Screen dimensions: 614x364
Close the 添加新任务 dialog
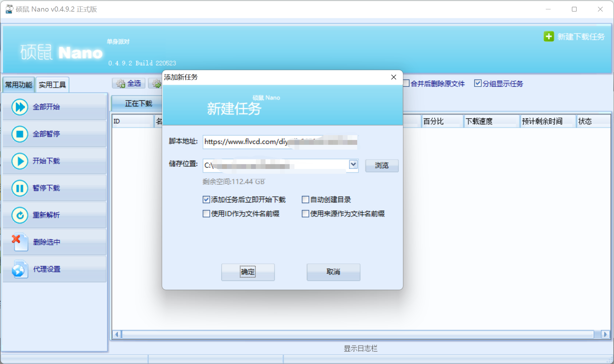click(x=394, y=77)
